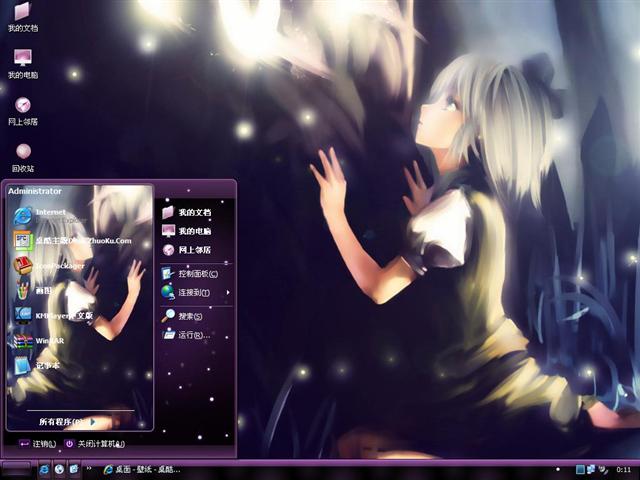Click the blue square tray icon
This screenshot has height=480, width=640.
(x=580, y=470)
